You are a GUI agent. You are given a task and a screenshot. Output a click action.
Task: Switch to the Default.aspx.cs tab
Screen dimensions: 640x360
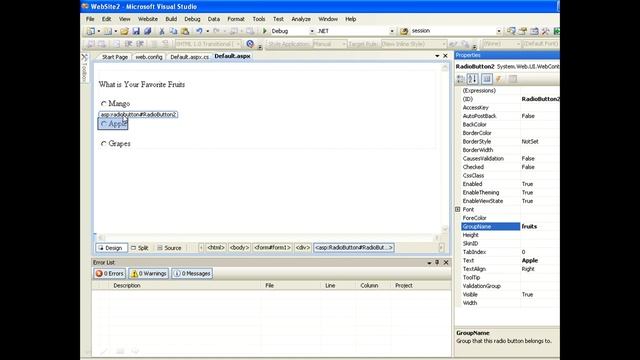[x=189, y=57]
